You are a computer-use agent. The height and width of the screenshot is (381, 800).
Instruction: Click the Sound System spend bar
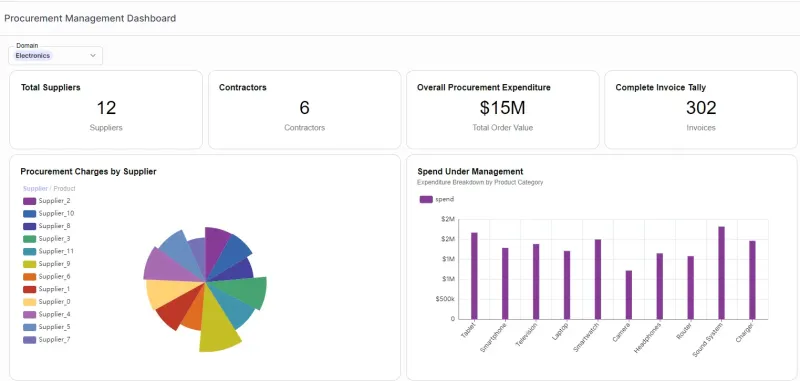721,273
